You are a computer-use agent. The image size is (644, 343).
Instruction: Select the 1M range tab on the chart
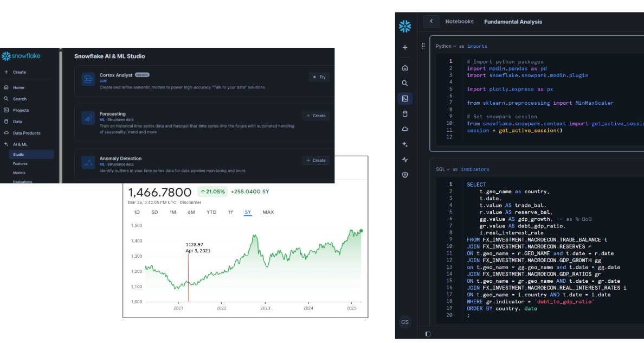(x=172, y=212)
